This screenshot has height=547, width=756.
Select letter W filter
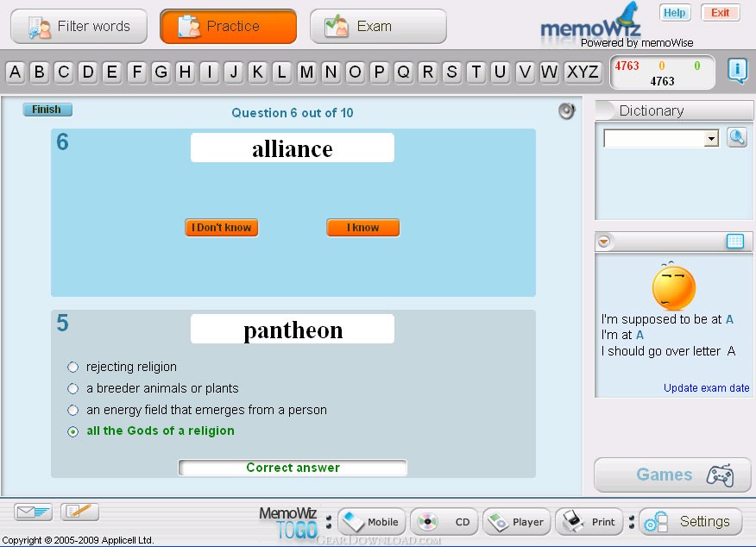549,72
